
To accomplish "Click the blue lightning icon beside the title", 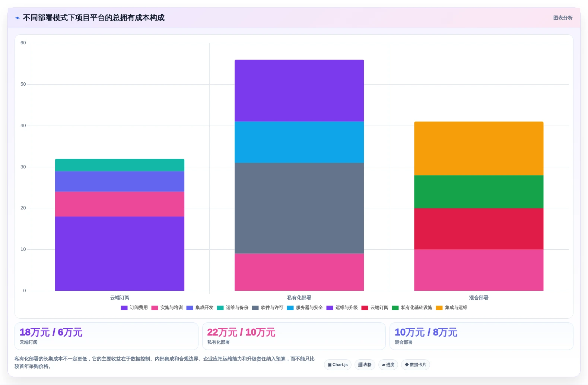I will (18, 18).
